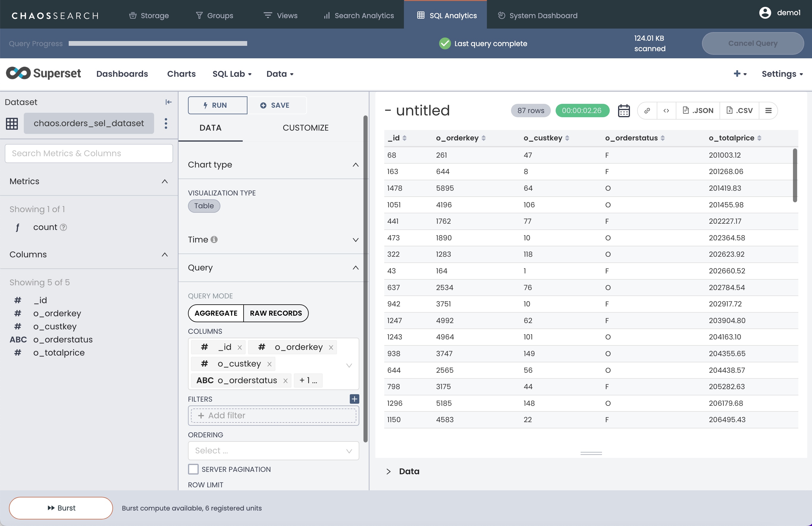Show the embed code icon
Image resolution: width=812 pixels, height=526 pixels.
pyautogui.click(x=666, y=111)
